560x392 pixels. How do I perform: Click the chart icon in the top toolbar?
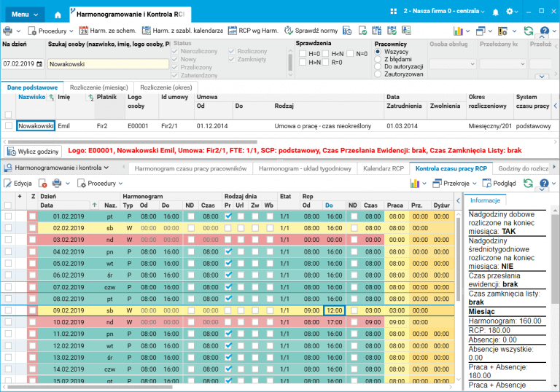click(459, 31)
